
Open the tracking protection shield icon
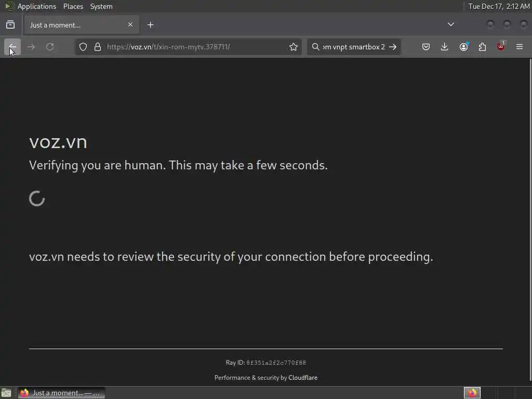point(83,47)
